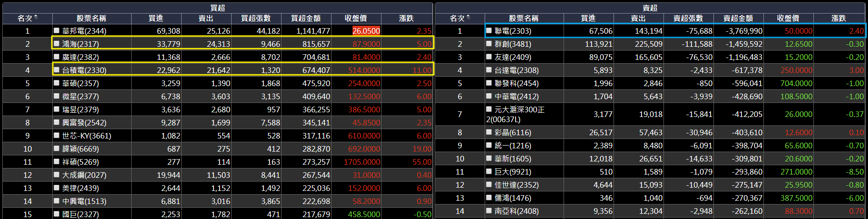Click 賣超金額 column header

click(738, 18)
